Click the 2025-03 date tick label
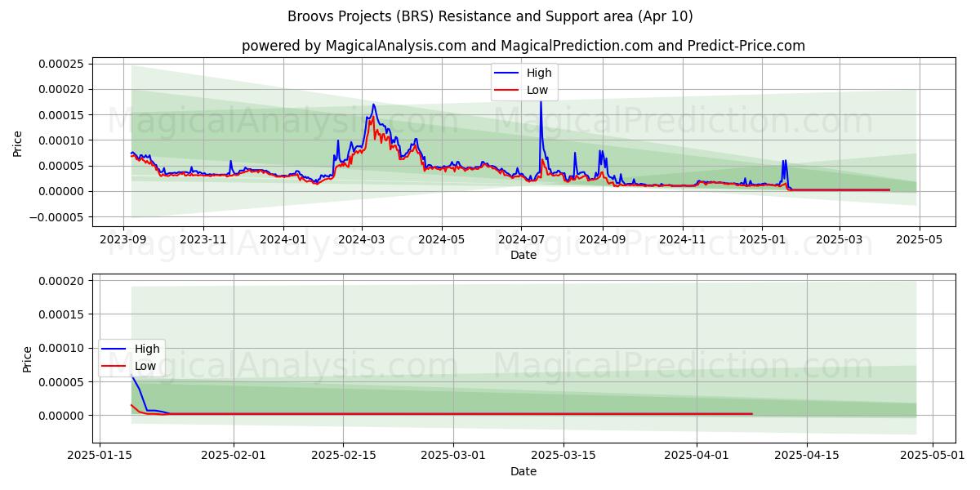The height and width of the screenshot is (490, 980). tap(840, 240)
